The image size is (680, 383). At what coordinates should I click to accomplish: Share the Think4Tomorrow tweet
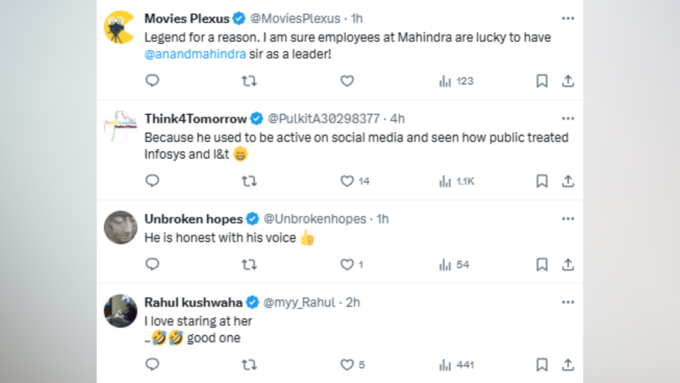coord(568,181)
